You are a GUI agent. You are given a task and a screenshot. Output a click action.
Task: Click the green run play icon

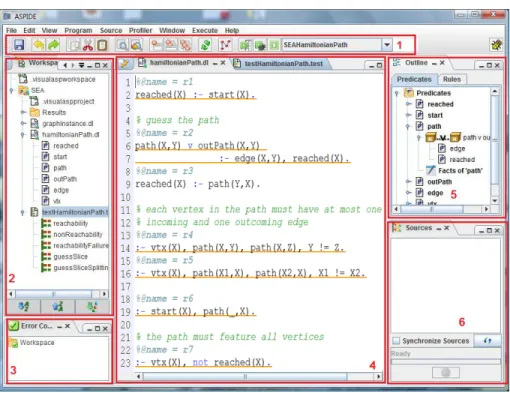274,45
